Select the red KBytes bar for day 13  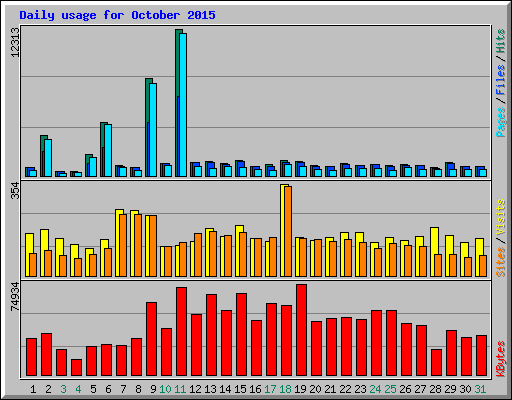(x=211, y=335)
